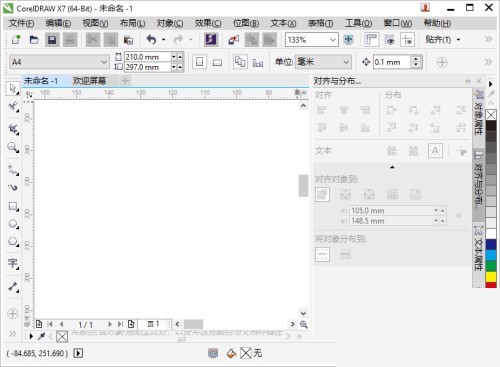Screen dimensions: 500x367
Task: Pick the blue swatch in palette
Action: click(491, 245)
